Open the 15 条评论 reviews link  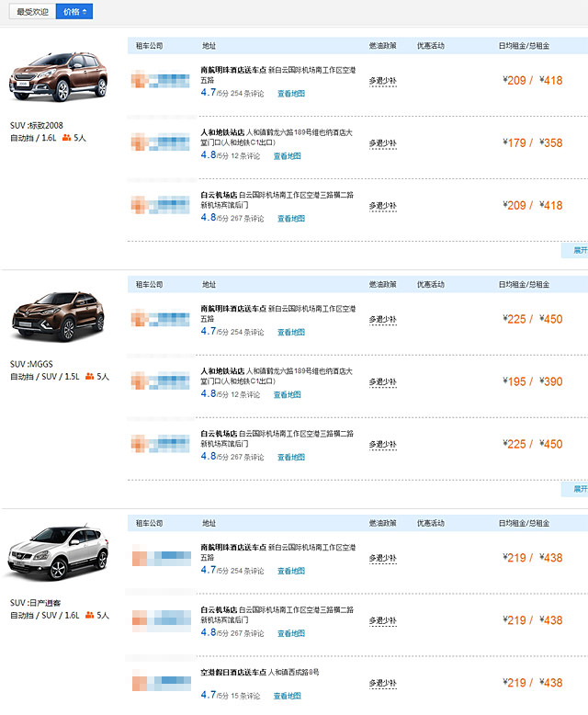pyautogui.click(x=246, y=696)
